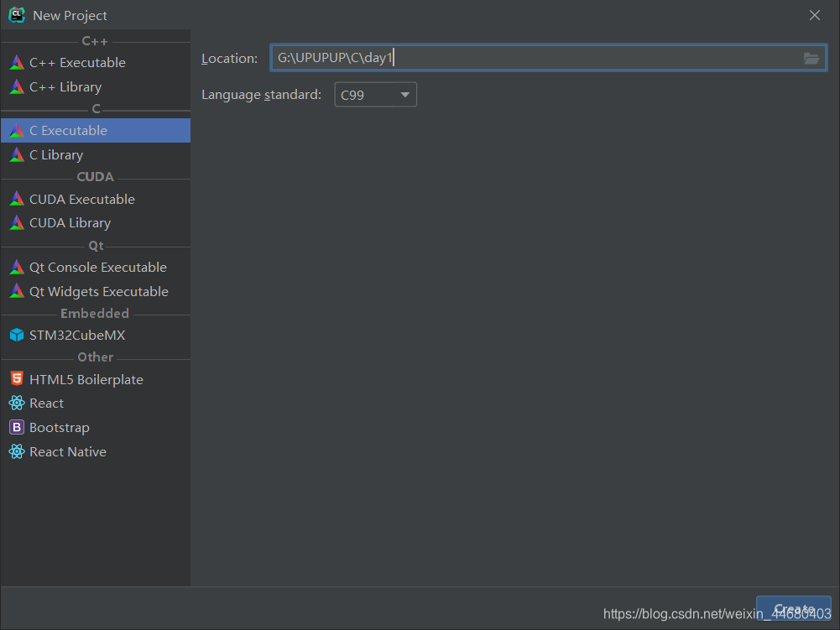Close the New Project dialog
This screenshot has height=630, width=840.
tap(813, 14)
